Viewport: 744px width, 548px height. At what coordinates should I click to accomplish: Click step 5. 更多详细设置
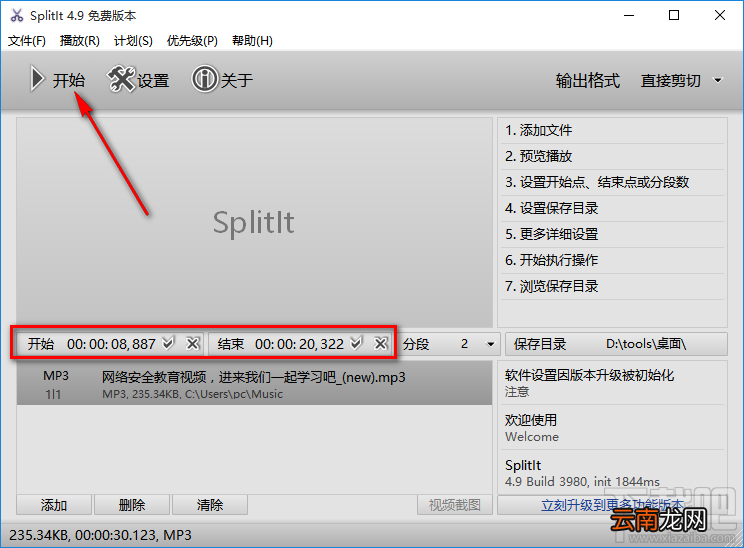pos(612,234)
